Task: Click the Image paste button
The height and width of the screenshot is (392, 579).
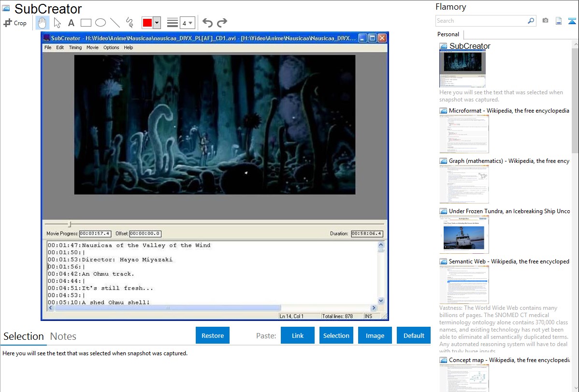Action: tap(375, 335)
